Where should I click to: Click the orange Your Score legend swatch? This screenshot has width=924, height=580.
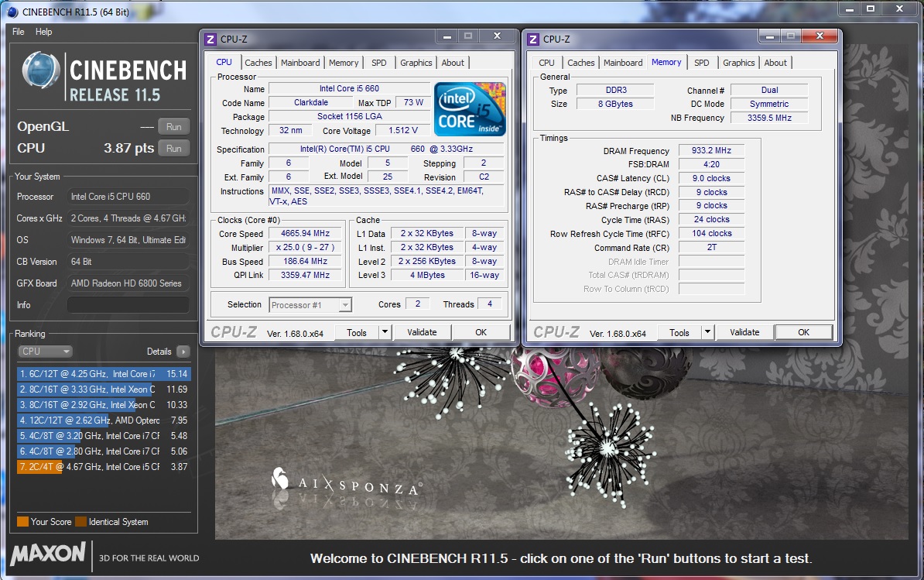tap(23, 522)
